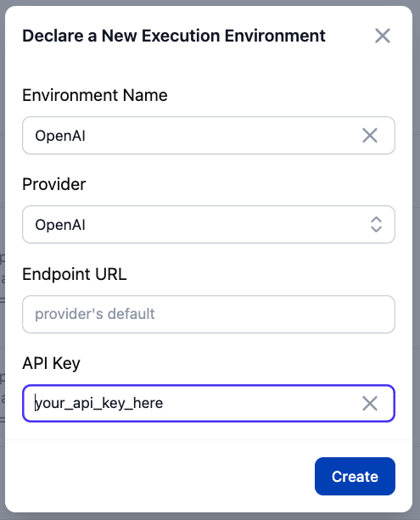The image size is (420, 520).
Task: Place cursor in the your_api_key_here text
Action: point(99,404)
